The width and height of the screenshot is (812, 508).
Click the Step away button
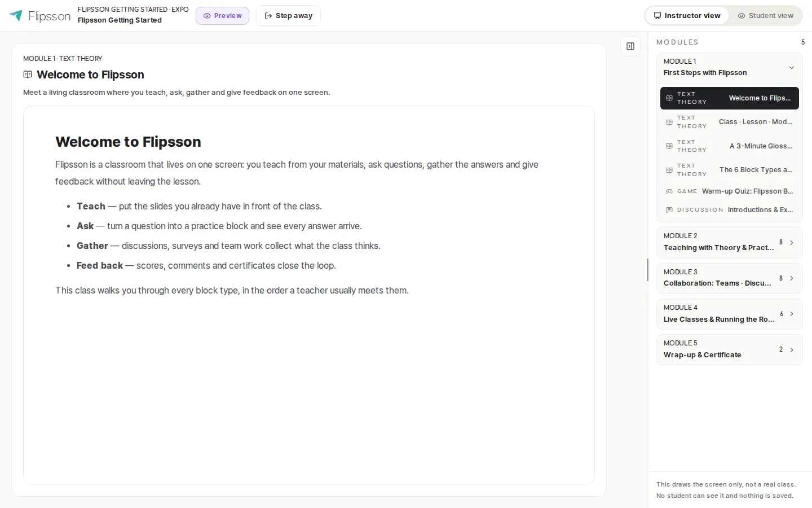[288, 16]
